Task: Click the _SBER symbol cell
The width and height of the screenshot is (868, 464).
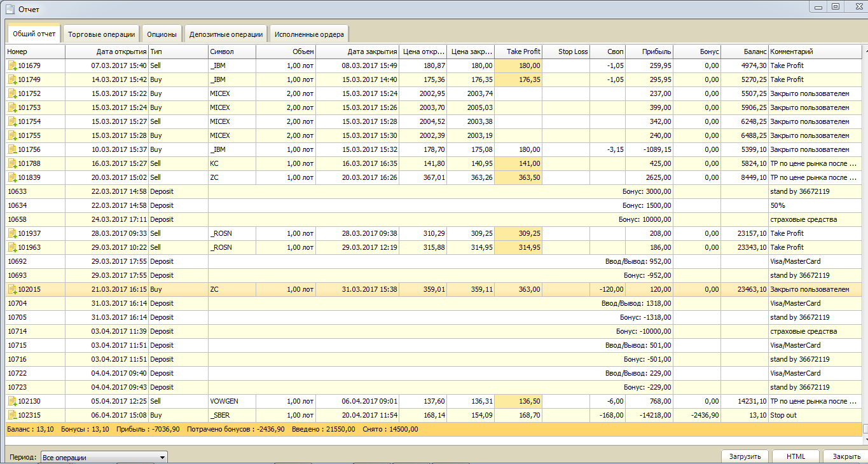Action: pyautogui.click(x=232, y=415)
